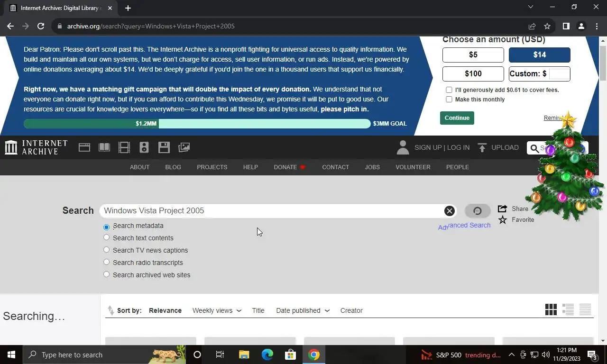Go back in Chrome
The height and width of the screenshot is (364, 607).
point(10,26)
